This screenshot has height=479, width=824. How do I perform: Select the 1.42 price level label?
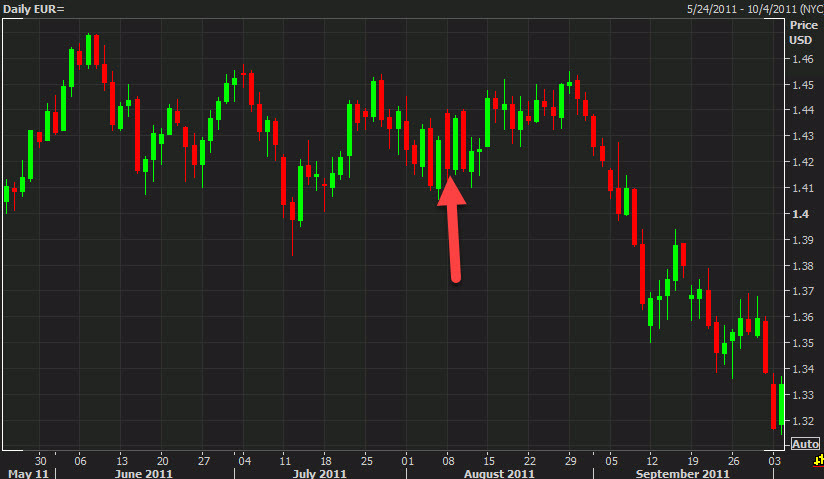click(x=803, y=162)
